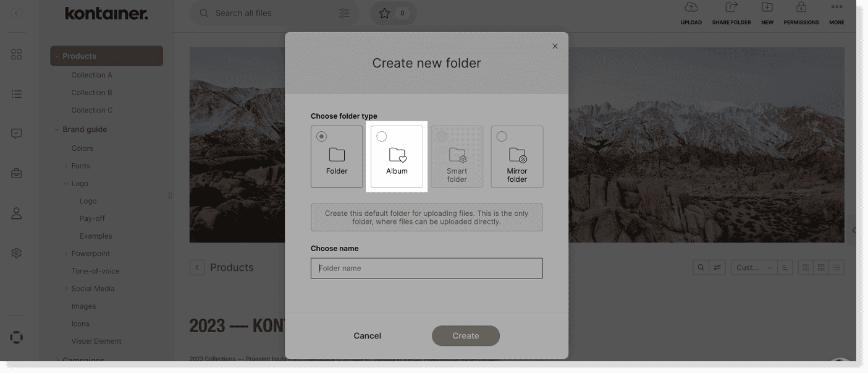Open the Colors brand guide section
Image resolution: width=868 pixels, height=373 pixels.
click(82, 148)
